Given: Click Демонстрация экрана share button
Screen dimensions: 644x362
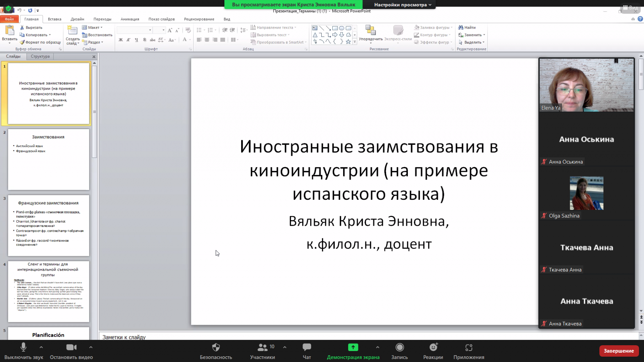Looking at the screenshot, I should tap(353, 351).
